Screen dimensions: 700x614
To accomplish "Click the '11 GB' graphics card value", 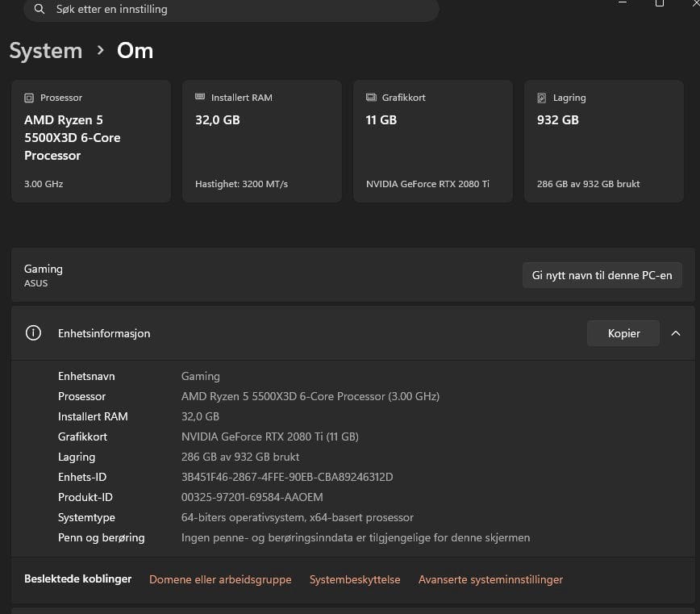I will coord(381,120).
